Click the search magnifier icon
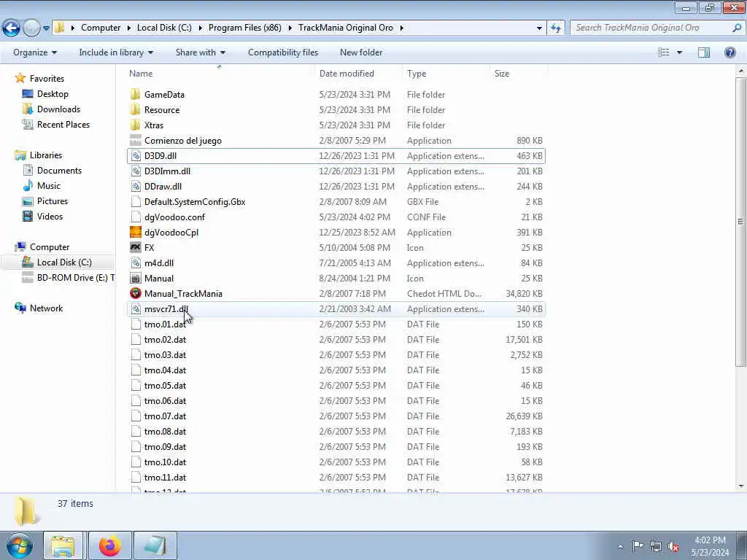The image size is (747, 560). (737, 28)
